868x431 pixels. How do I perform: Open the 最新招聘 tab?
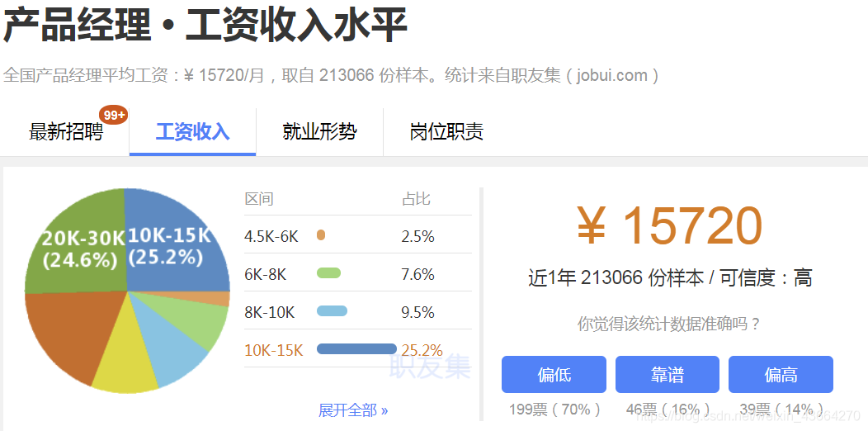point(65,132)
